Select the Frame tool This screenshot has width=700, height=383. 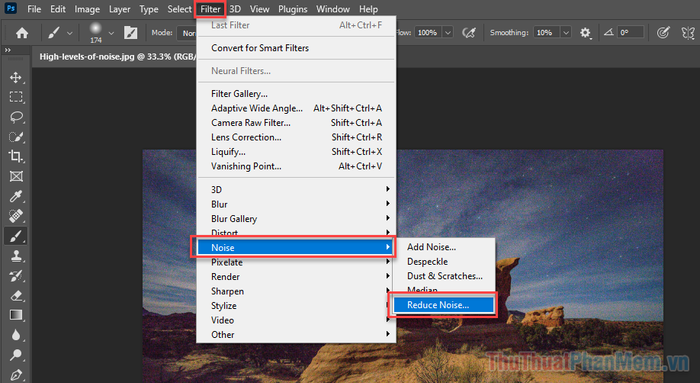click(16, 176)
